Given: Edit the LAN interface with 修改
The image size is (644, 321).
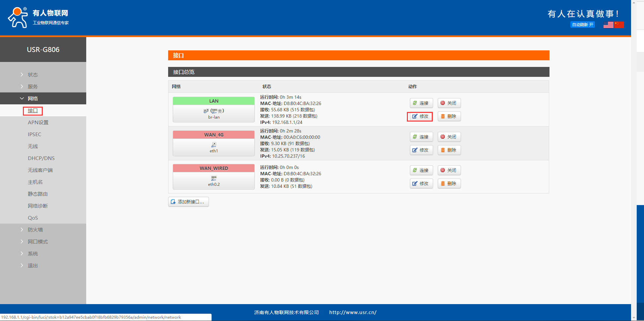Looking at the screenshot, I should click(x=420, y=116).
